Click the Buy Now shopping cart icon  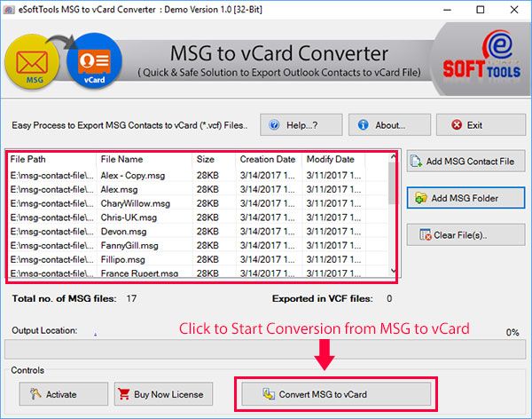(x=123, y=394)
